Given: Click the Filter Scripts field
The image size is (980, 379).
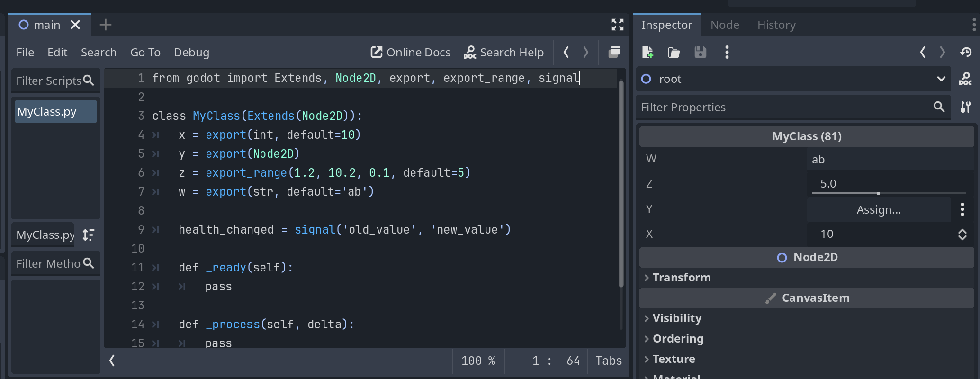Looking at the screenshot, I should click(x=55, y=81).
